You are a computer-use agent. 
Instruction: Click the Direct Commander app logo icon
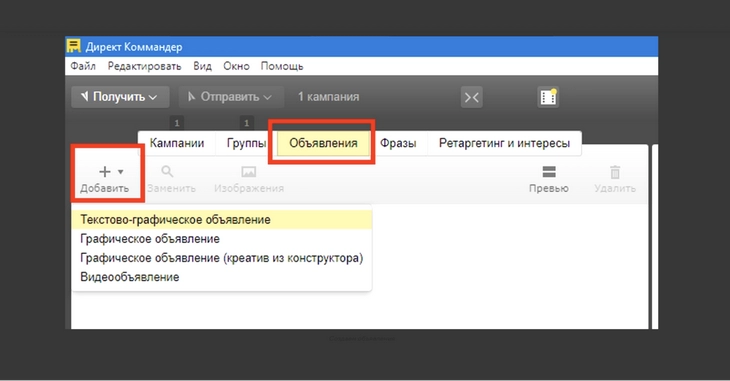click(x=74, y=46)
